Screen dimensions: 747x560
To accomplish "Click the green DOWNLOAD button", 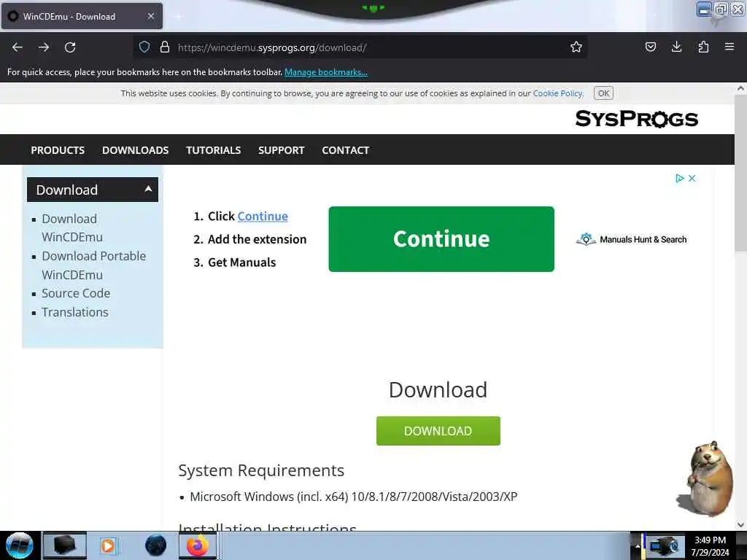I will 438,431.
